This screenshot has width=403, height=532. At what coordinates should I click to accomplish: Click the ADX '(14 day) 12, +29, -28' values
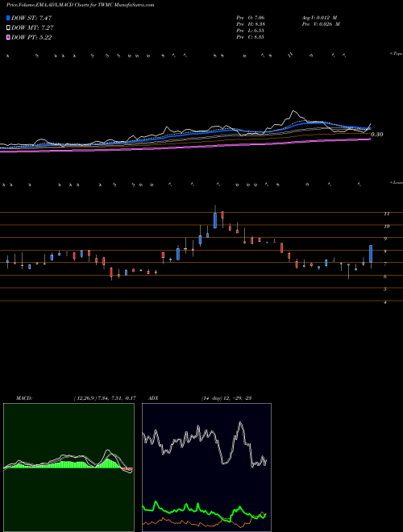tap(226, 398)
